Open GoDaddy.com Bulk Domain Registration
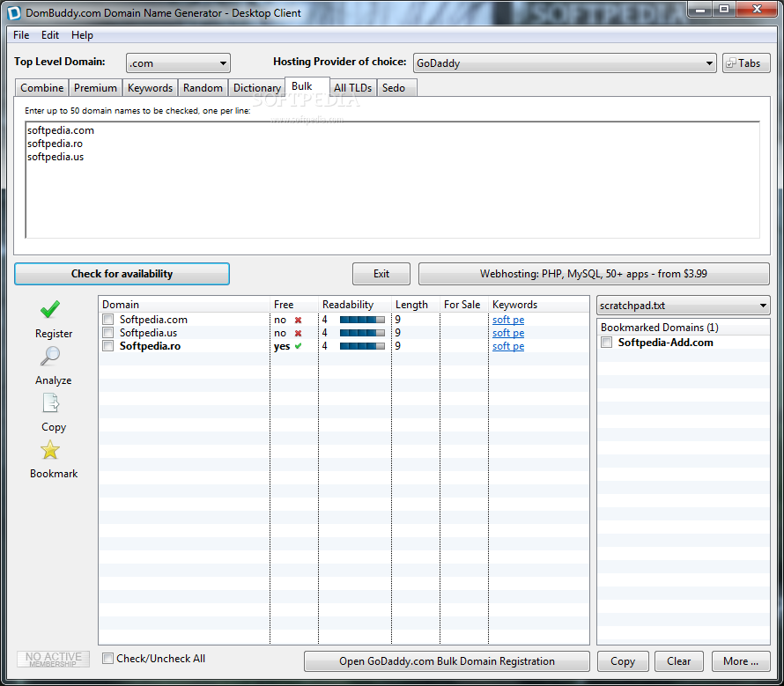Screen dimensions: 784x686 [447, 661]
